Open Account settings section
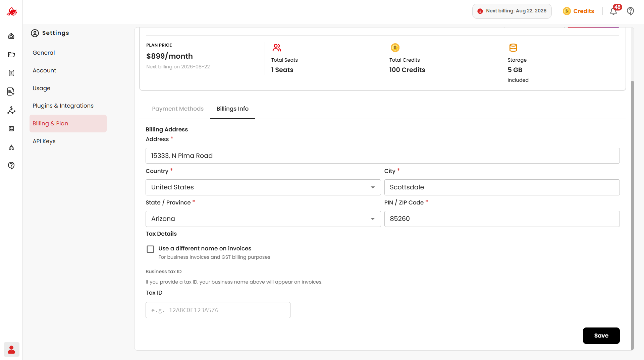This screenshot has height=360, width=644. pos(44,70)
